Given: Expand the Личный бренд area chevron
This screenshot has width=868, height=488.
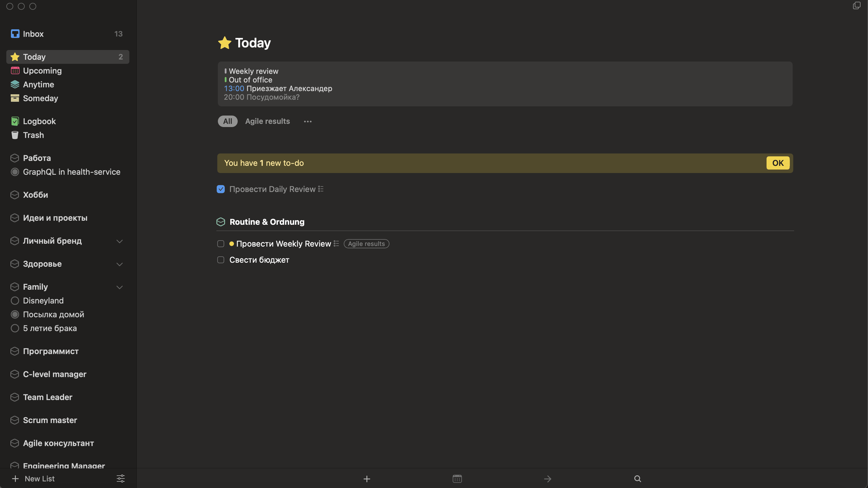Looking at the screenshot, I should (119, 241).
